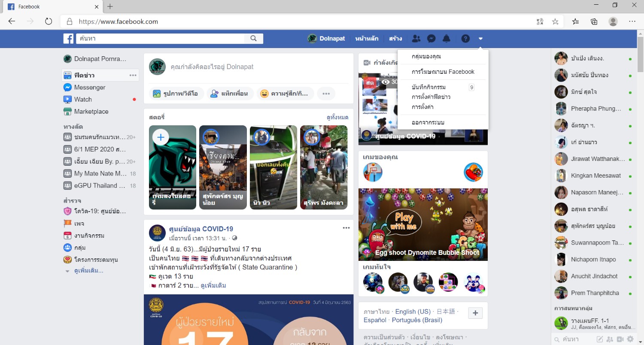Open more composer options ellipsis
This screenshot has width=644, height=345.
(x=326, y=94)
